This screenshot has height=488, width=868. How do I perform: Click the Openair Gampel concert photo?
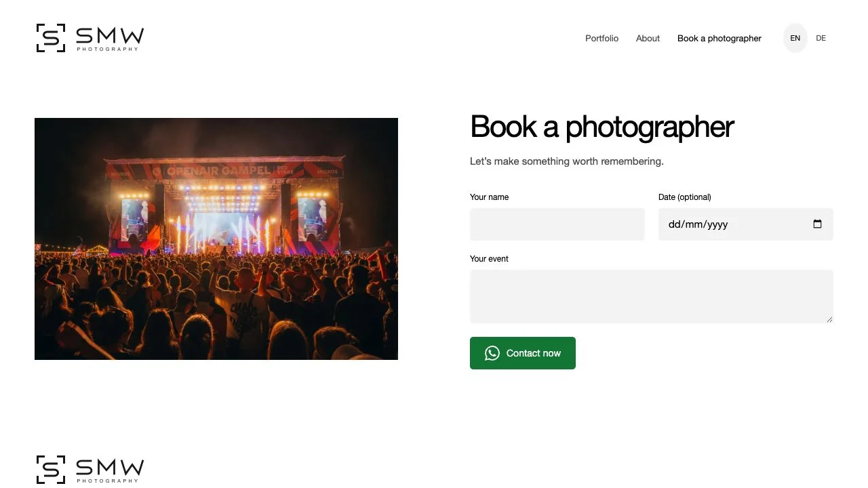click(216, 239)
